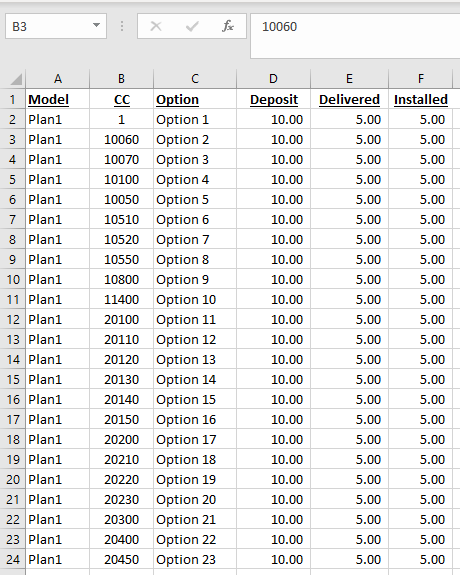460x575 pixels.
Task: Click the Installed 5.00 cell in Option 12 row
Action: coord(420,339)
